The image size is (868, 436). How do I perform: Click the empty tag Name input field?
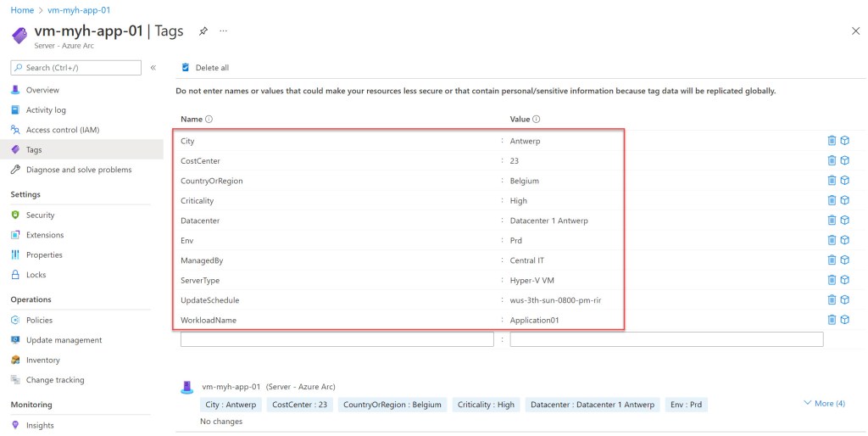pyautogui.click(x=337, y=339)
